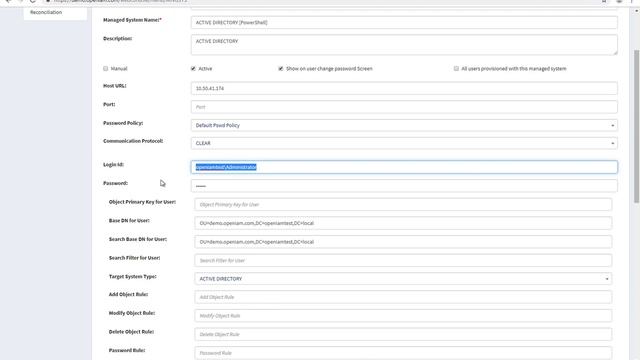640x360 pixels.
Task: Click the Object Primary Key for User field
Action: [x=403, y=204]
